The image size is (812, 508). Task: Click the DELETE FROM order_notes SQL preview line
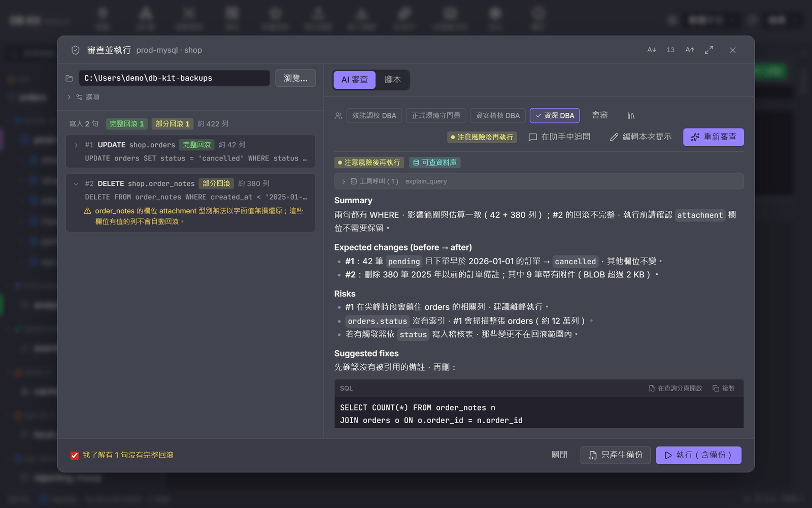pos(196,197)
